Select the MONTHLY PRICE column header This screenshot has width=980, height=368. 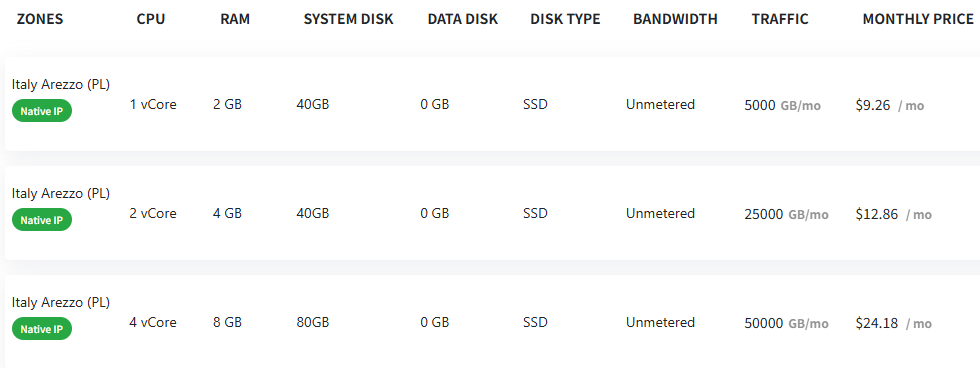click(x=918, y=19)
